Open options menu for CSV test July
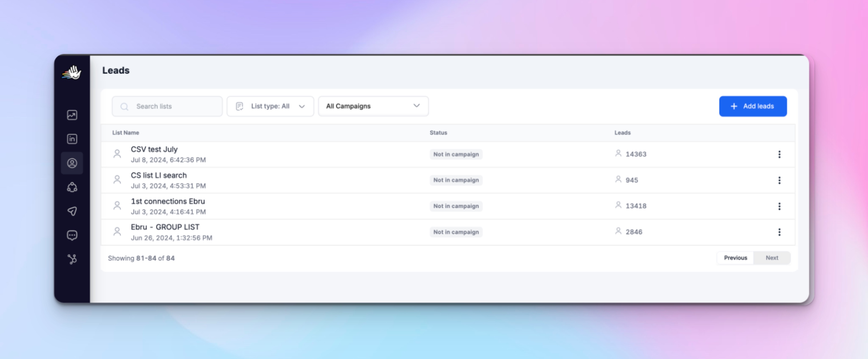This screenshot has width=868, height=359. (x=779, y=154)
